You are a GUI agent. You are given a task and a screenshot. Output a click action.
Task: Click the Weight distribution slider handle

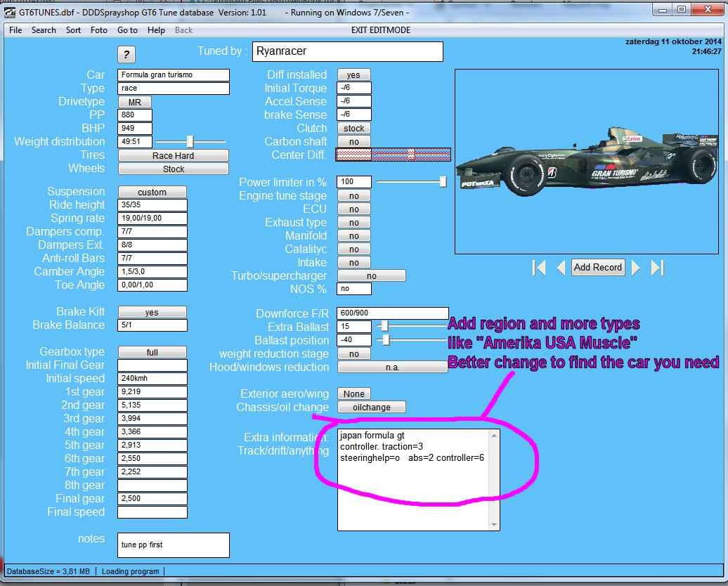coord(190,141)
